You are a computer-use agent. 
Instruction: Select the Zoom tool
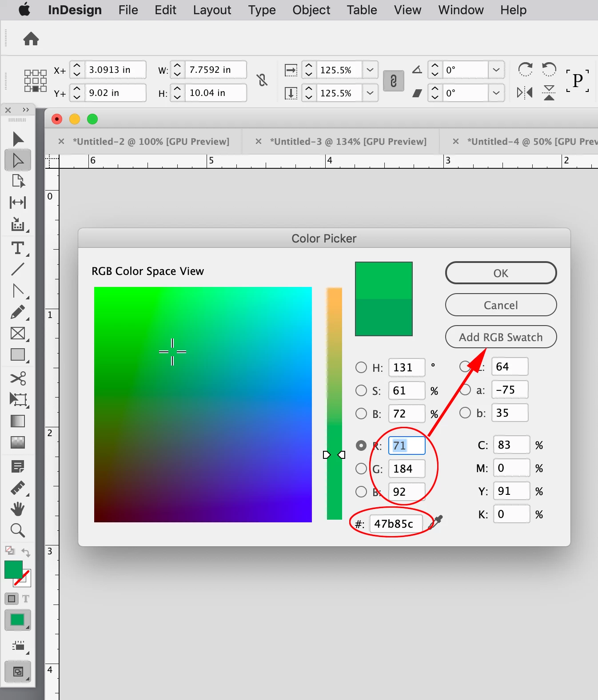tap(18, 530)
